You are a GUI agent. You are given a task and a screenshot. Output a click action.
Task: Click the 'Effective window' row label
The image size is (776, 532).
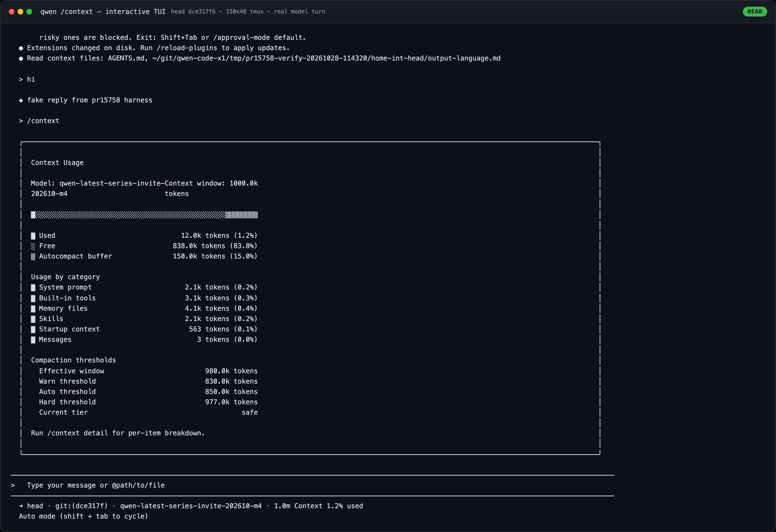pos(71,371)
